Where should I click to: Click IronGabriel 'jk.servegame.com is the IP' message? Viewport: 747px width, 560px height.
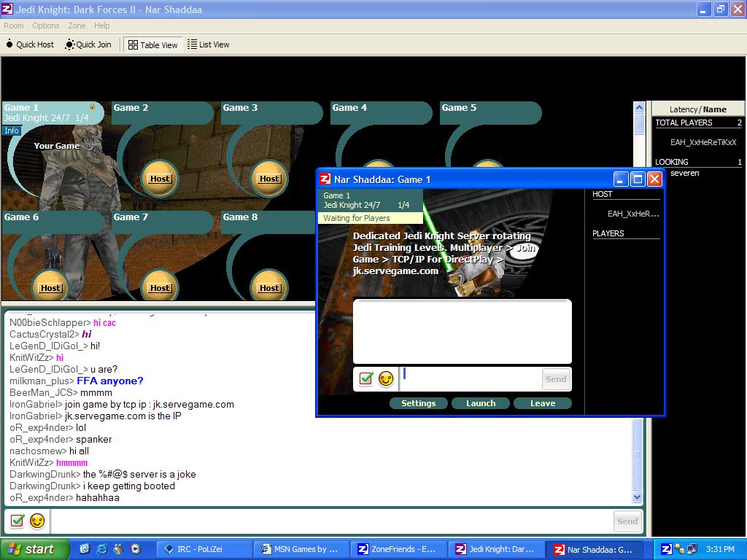click(x=123, y=416)
